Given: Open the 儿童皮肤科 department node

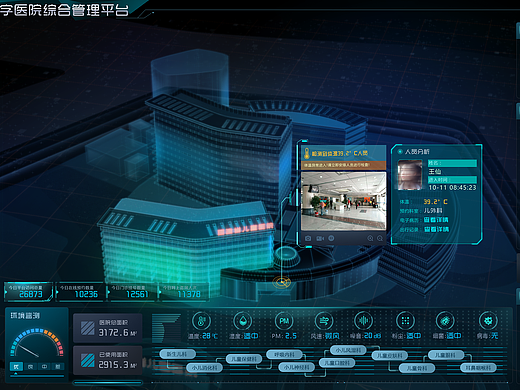Looking at the screenshot, I should [390, 356].
